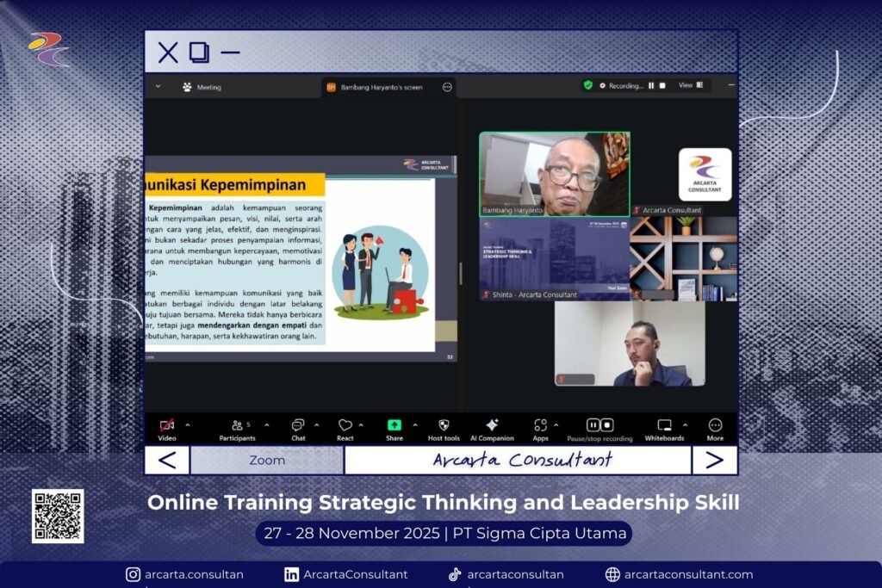Screen dimensions: 882x588
Task: Pause recording in the bottom toolbar
Action: pyautogui.click(x=593, y=425)
